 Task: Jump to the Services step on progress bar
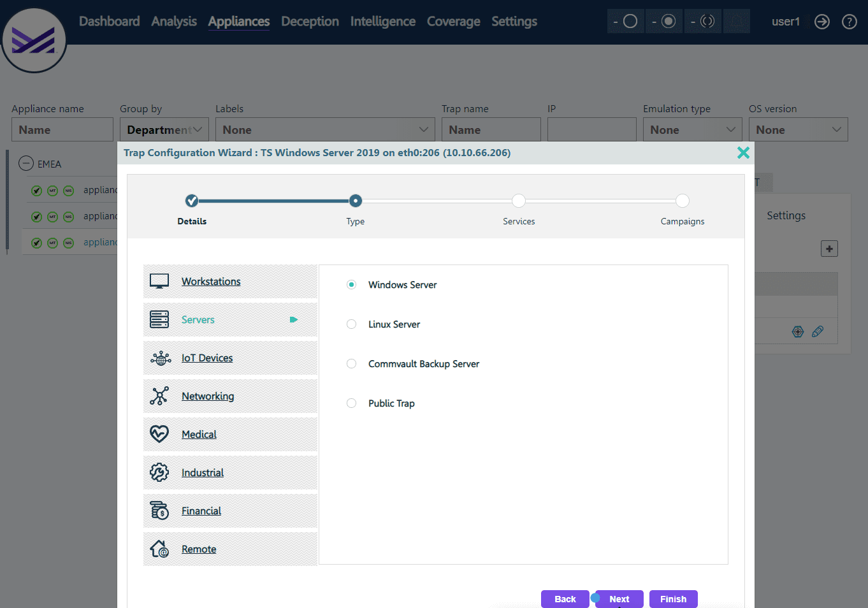[519, 201]
